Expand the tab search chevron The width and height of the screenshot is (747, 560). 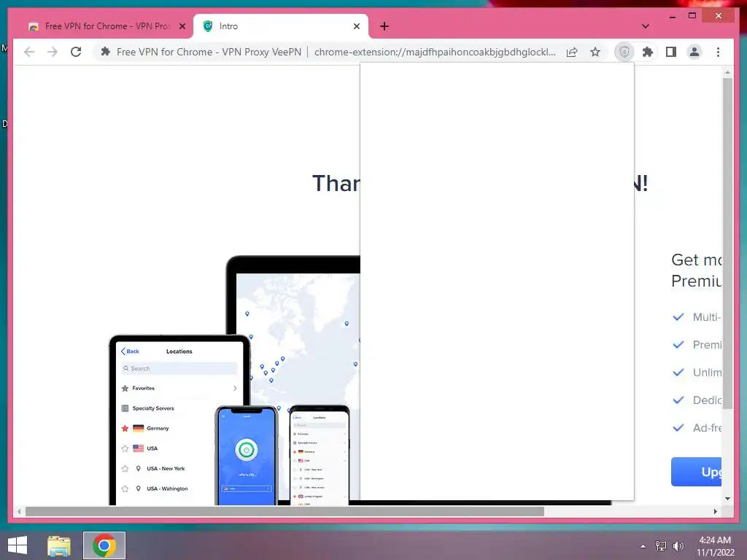[x=645, y=26]
